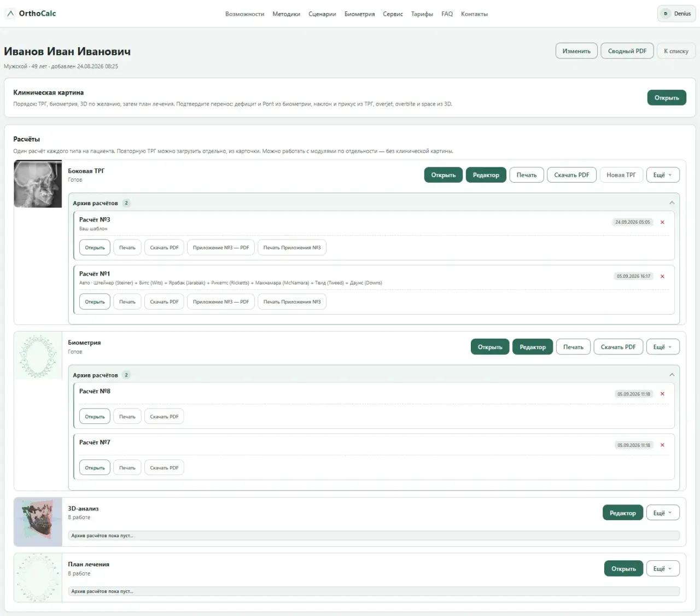Download the Сводный PDF
This screenshot has height=616, width=700.
click(x=627, y=51)
